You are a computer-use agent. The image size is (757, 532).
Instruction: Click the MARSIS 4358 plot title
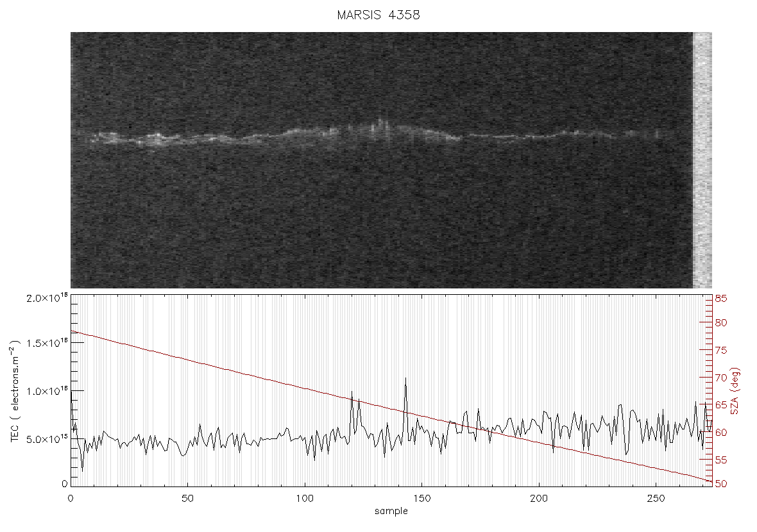(x=378, y=15)
